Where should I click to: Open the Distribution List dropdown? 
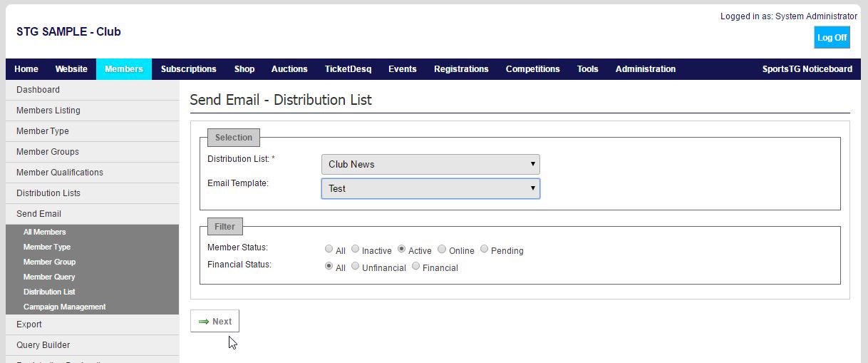tap(430, 164)
